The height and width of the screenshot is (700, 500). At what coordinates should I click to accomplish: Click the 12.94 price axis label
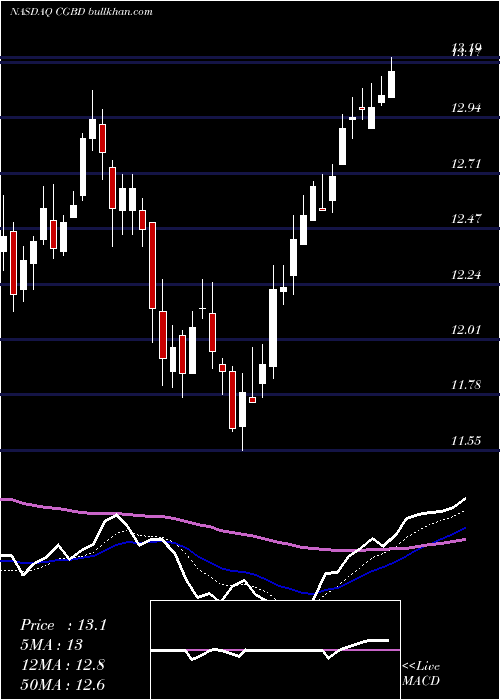tap(467, 108)
